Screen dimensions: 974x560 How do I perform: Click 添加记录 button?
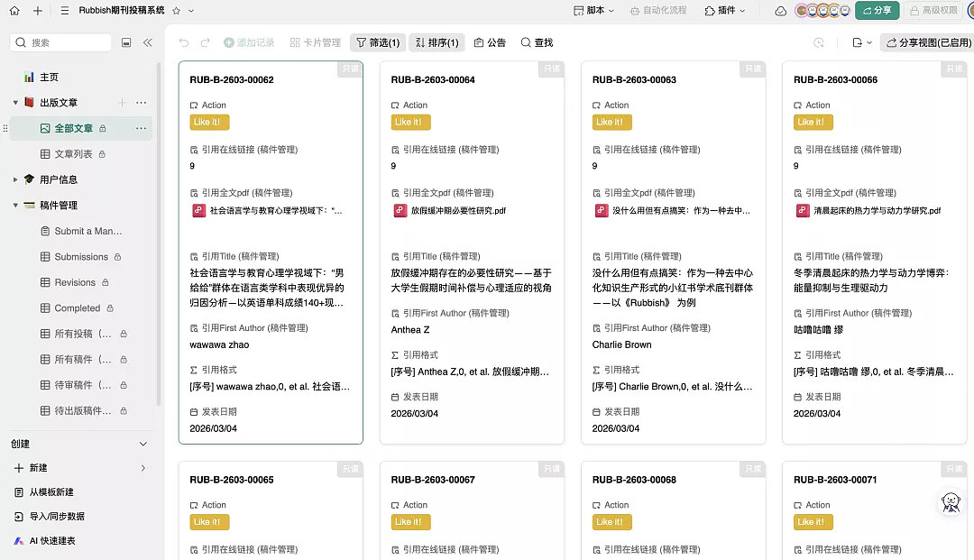click(249, 42)
